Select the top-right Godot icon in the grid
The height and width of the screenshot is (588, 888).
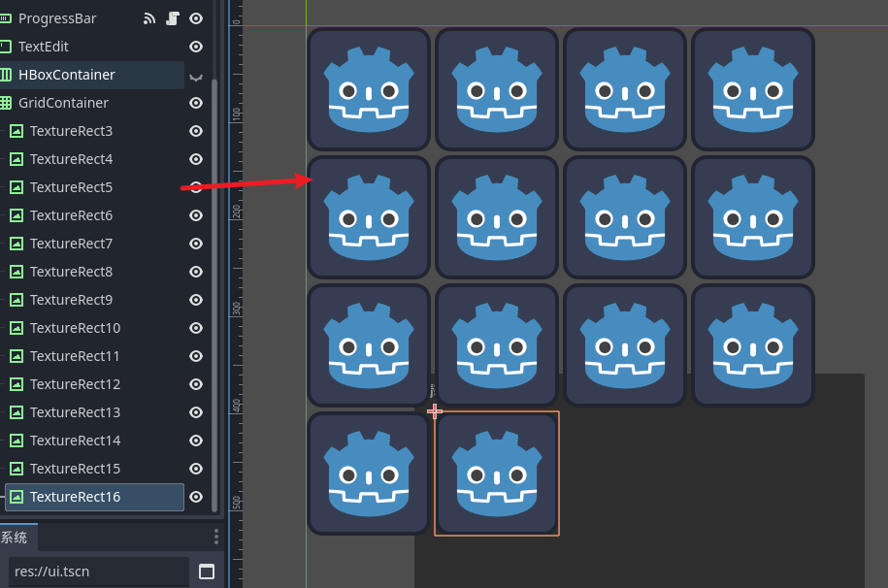point(753,89)
